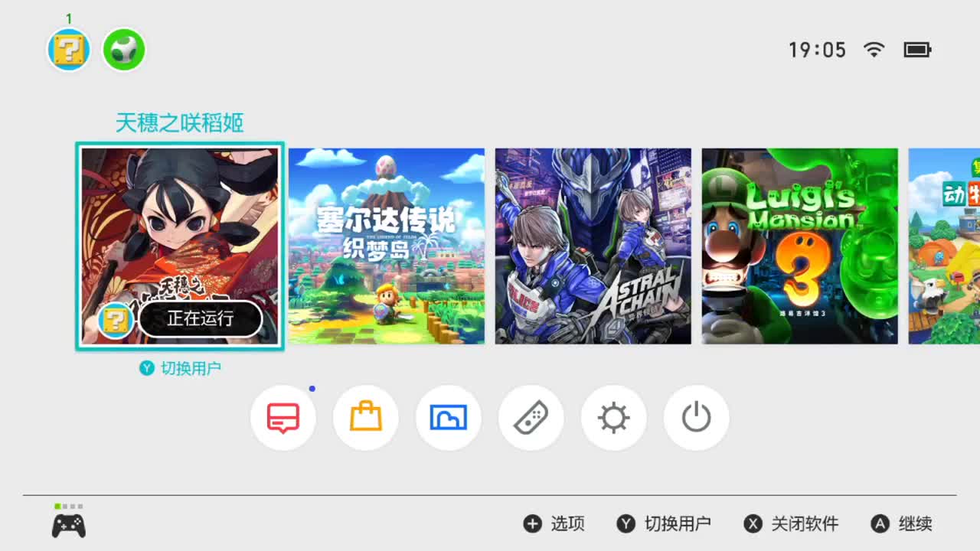Click 选项 options button in footer
Image resolution: width=980 pixels, height=551 pixels.
(x=555, y=523)
